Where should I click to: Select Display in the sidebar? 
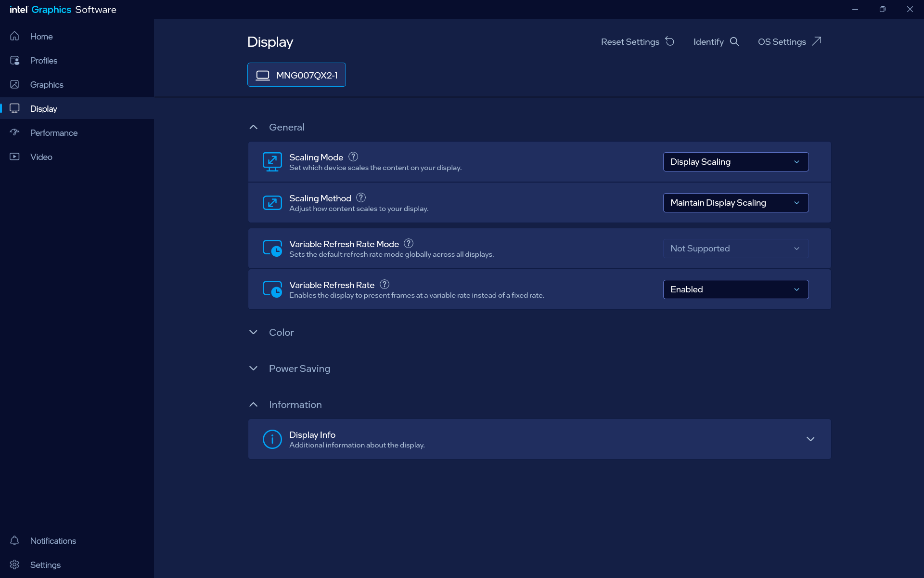(x=43, y=109)
